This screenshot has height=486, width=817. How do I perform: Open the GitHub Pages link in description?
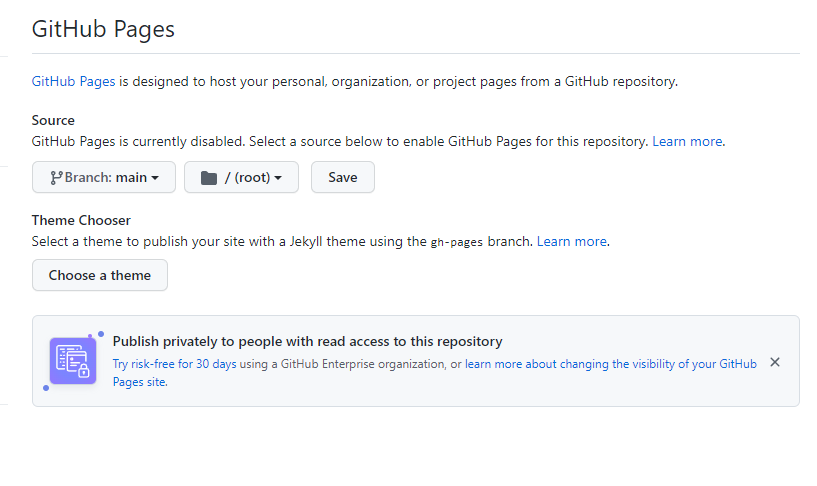coord(73,81)
